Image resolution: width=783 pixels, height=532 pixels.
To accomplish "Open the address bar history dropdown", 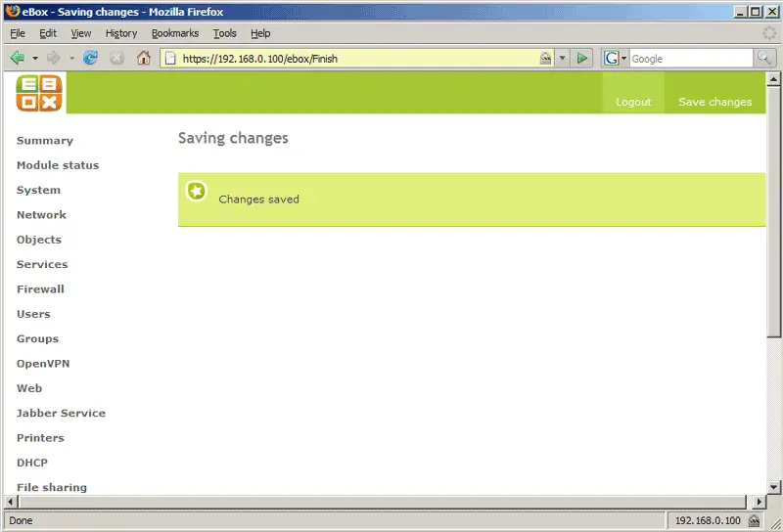I will click(562, 59).
